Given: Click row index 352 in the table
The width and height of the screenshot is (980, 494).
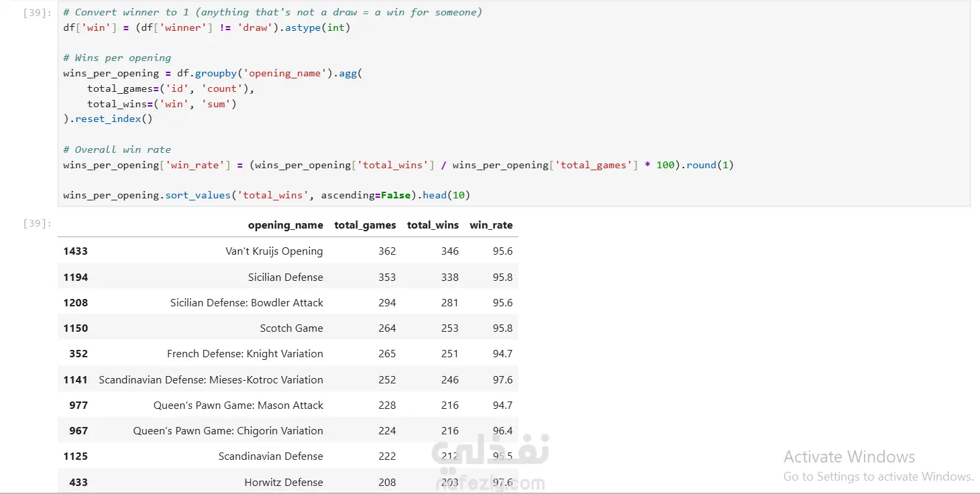Looking at the screenshot, I should (78, 354).
